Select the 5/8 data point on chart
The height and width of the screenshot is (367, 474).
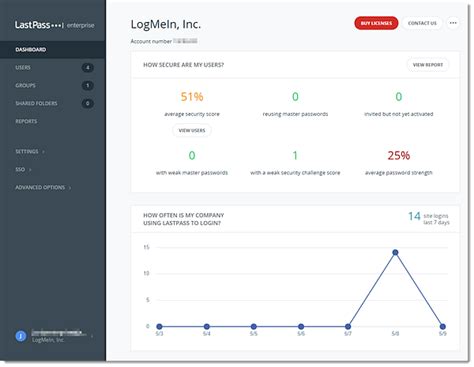click(x=395, y=252)
